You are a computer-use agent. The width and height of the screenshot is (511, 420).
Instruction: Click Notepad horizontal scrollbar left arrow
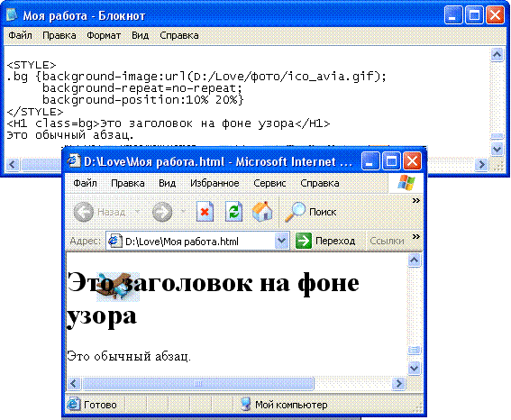12,164
